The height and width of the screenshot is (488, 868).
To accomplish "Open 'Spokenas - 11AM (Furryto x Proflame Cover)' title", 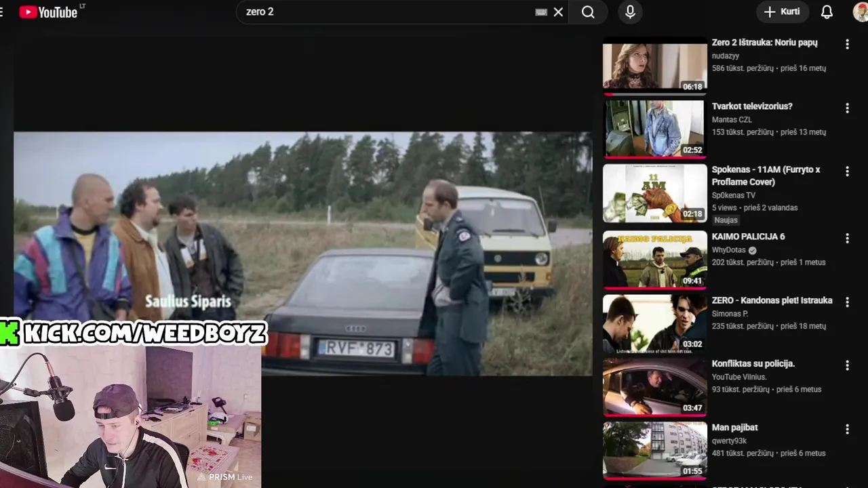I will (766, 176).
